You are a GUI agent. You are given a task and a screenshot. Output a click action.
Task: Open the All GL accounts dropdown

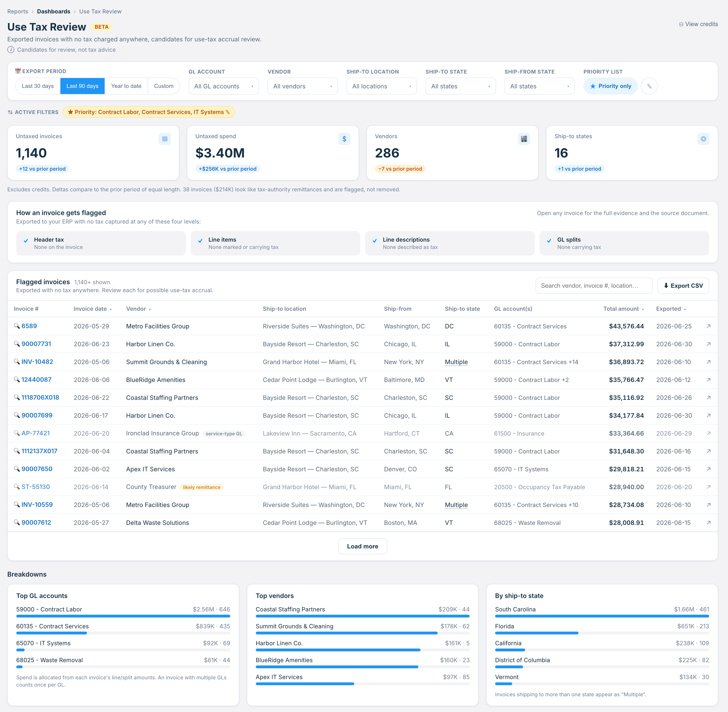click(x=224, y=86)
